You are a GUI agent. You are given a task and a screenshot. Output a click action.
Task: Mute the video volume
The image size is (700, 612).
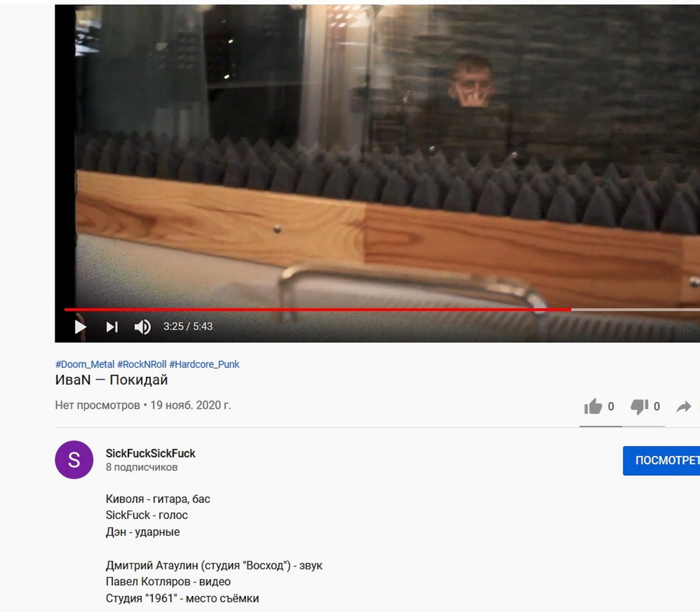[x=142, y=327]
